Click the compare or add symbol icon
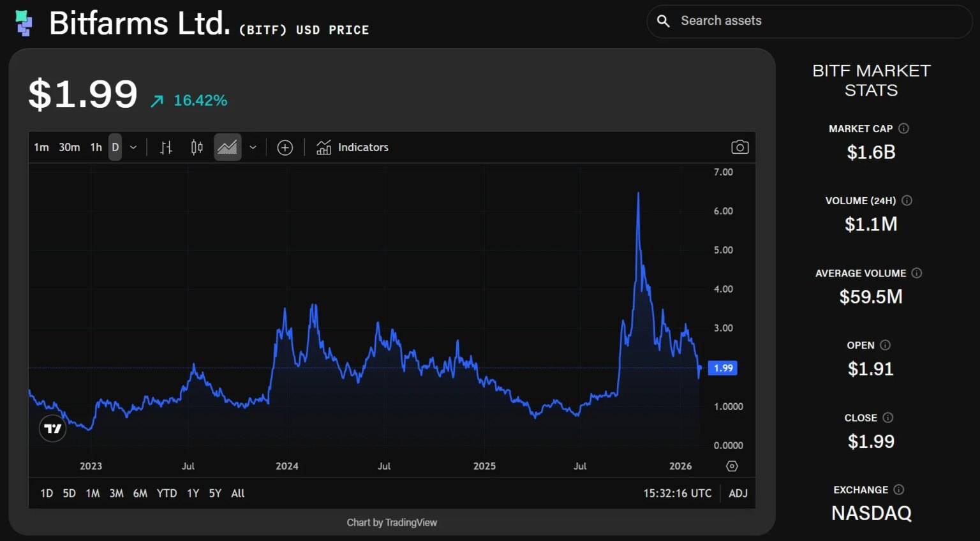 click(285, 147)
